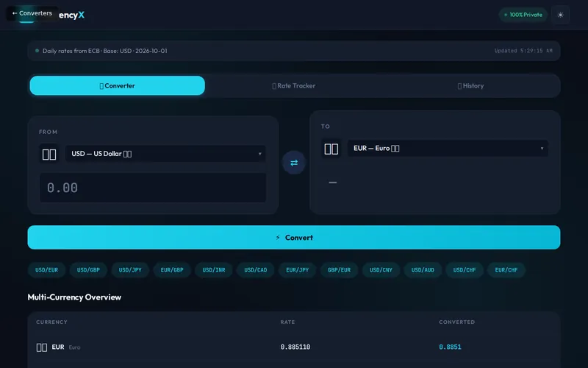
Task: Click the RATE column header
Action: click(x=287, y=322)
